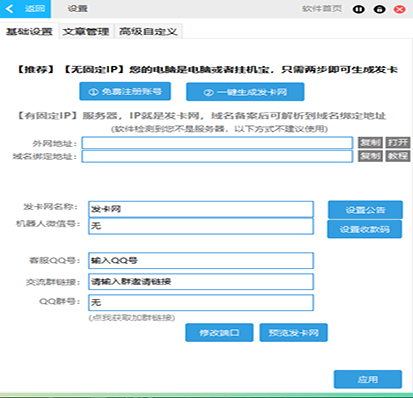The height and width of the screenshot is (398, 413).
Task: Open the 高级自定义 tab
Action: (148, 31)
